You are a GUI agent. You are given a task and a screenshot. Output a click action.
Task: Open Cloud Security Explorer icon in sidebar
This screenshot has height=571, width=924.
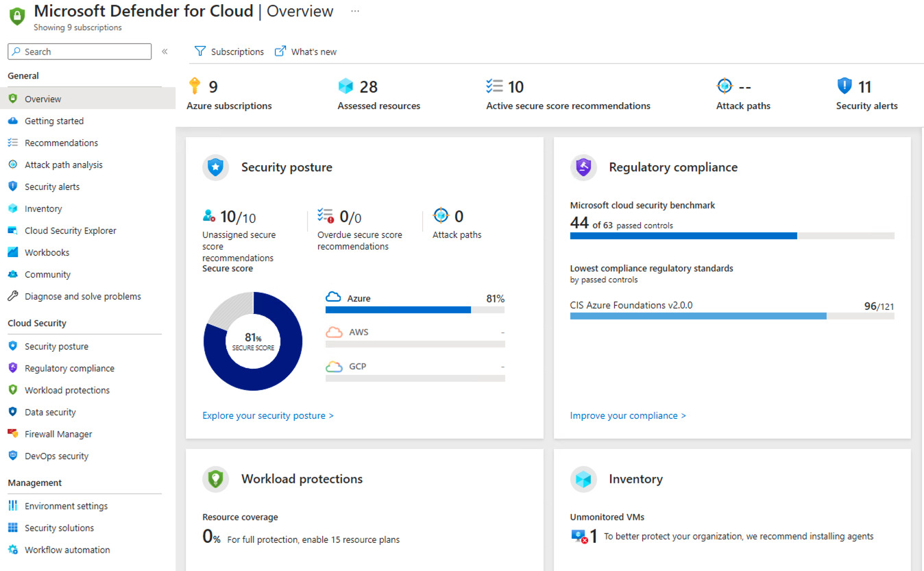12,230
